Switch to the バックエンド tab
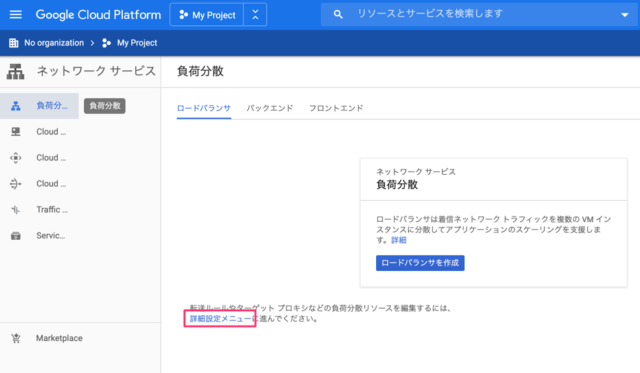 tap(270, 108)
